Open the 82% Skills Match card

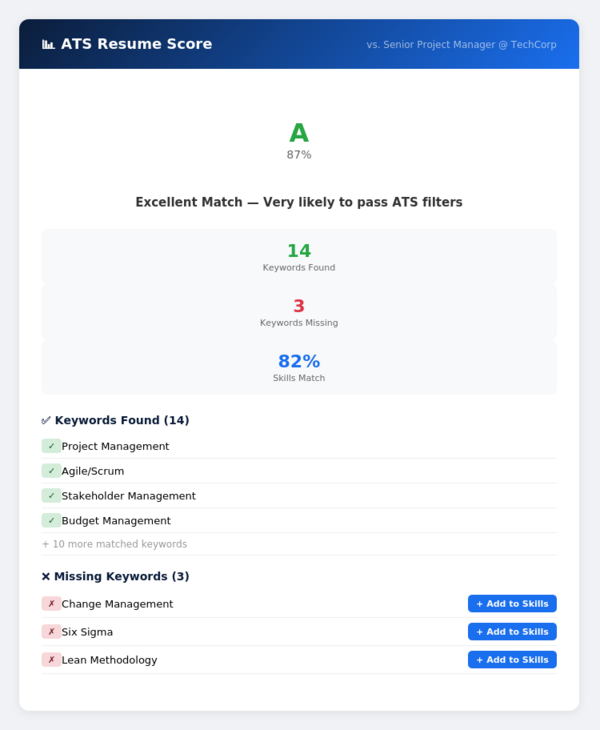[299, 367]
